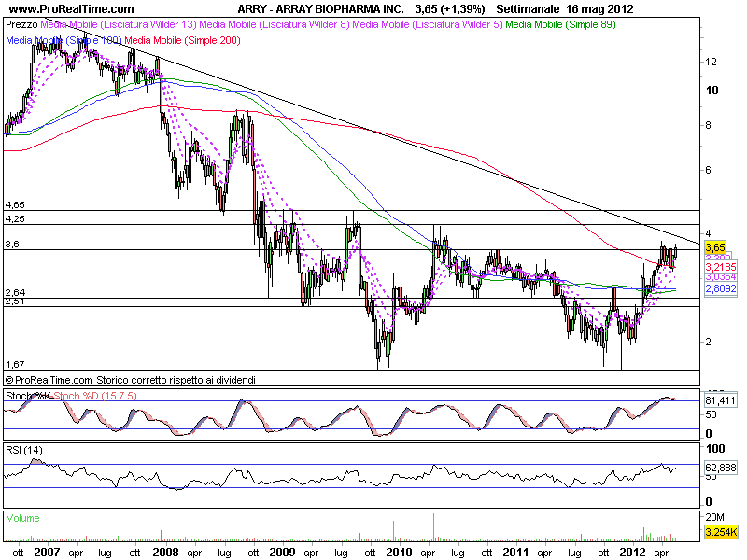Click the Lisciatura Wilder 8 moving average label
This screenshot has height=560, width=747.
coord(275,24)
